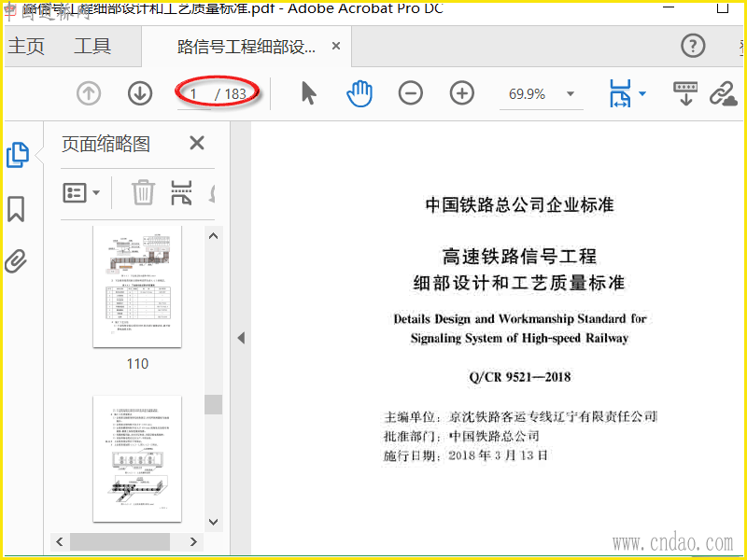Choose the selection arrow tool

tap(309, 93)
